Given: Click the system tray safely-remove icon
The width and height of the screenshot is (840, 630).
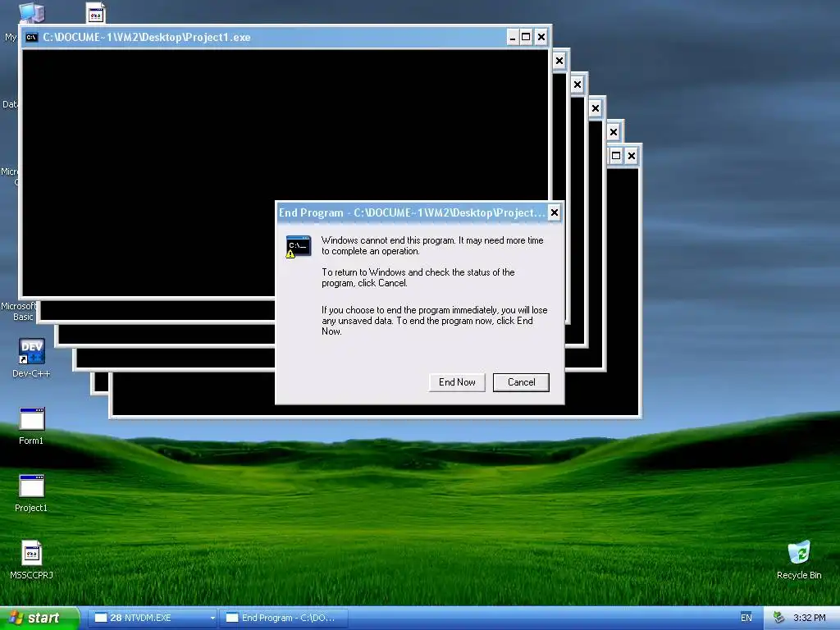Looking at the screenshot, I should click(779, 618).
